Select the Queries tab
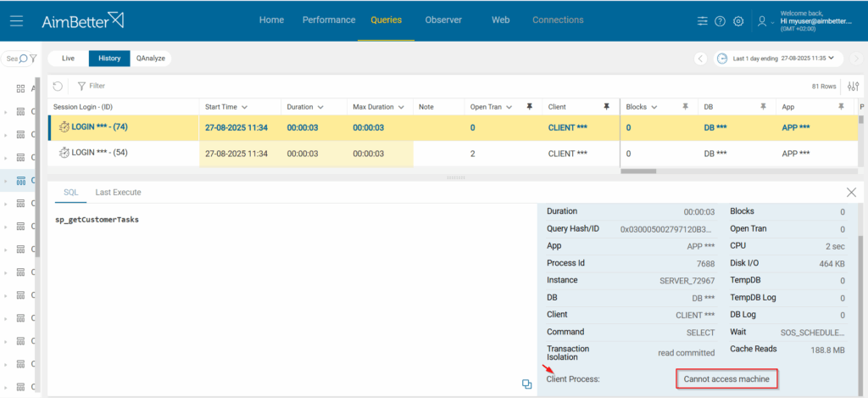The width and height of the screenshot is (868, 398). 387,20
